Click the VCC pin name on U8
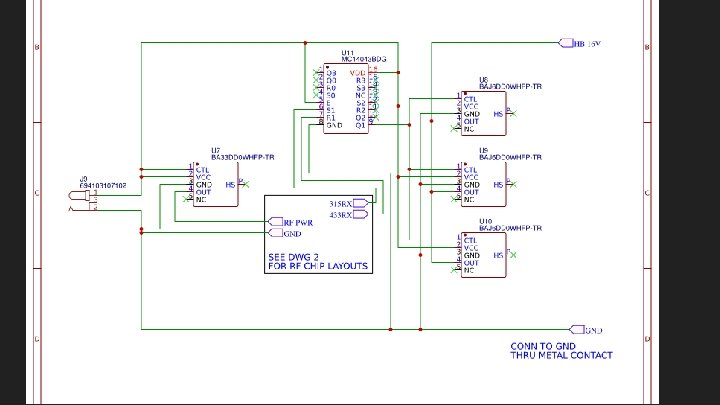 click(x=471, y=107)
